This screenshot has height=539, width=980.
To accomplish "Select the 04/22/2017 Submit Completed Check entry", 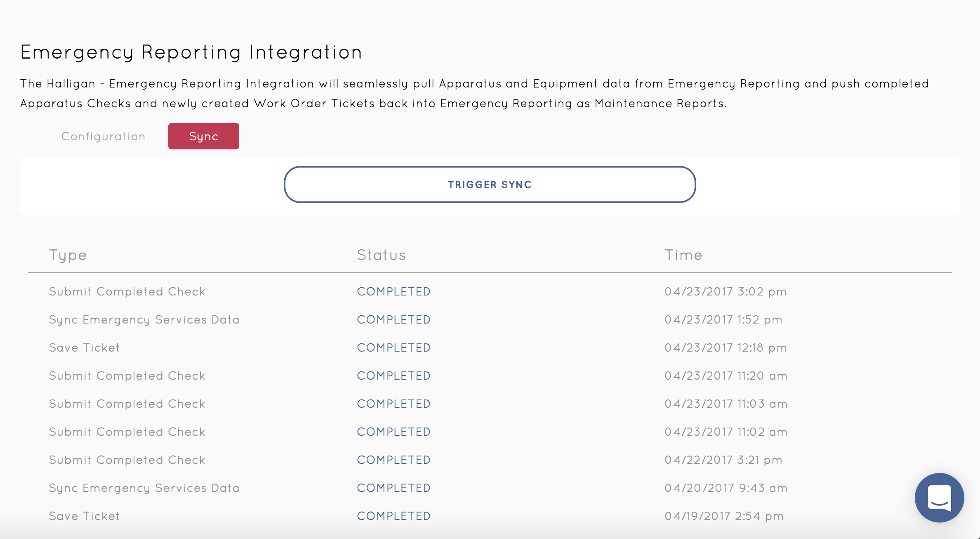I will [127, 460].
